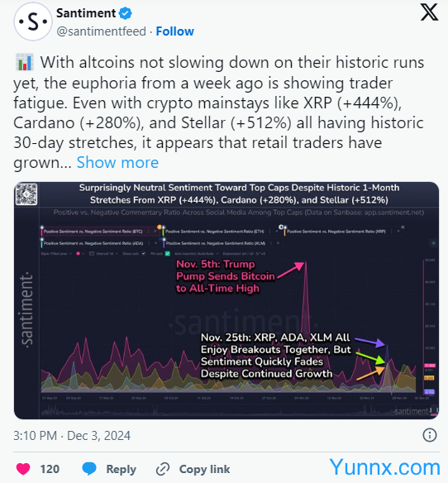Expand tweet text with Show more

pyautogui.click(x=117, y=162)
